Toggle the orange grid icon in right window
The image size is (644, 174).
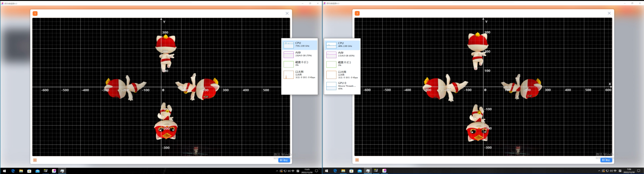tap(357, 160)
